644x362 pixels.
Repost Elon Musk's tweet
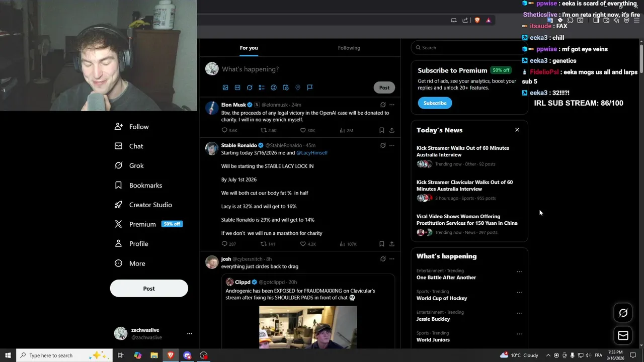click(264, 130)
